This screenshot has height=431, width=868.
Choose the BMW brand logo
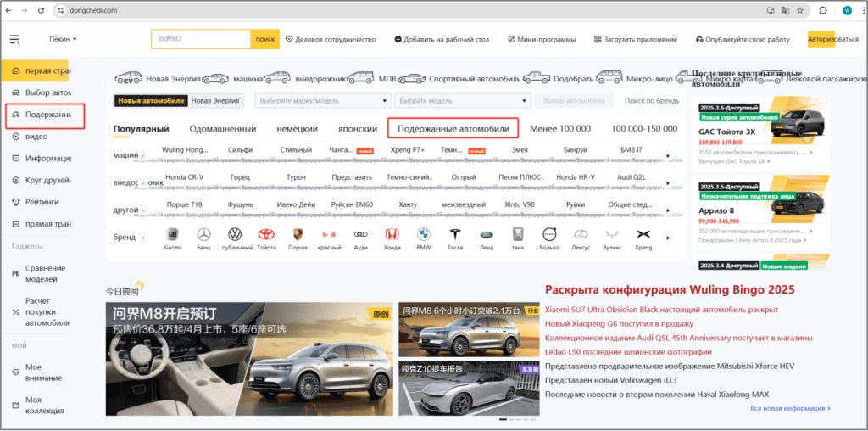424,234
